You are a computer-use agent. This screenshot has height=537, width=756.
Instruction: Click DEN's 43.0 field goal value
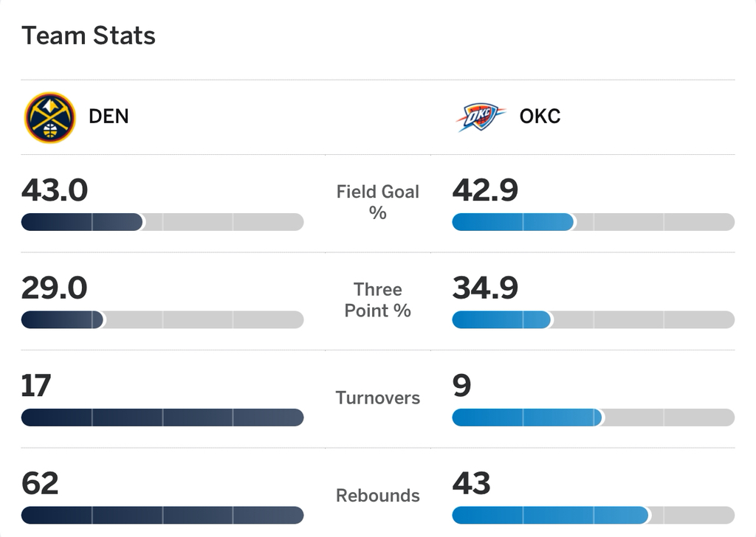tap(55, 190)
